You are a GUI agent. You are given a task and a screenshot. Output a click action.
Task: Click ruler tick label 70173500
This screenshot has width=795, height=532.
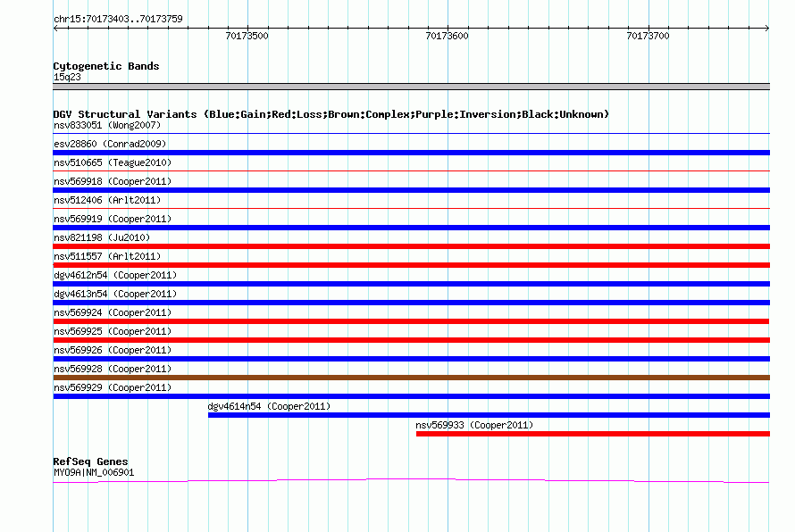(247, 36)
